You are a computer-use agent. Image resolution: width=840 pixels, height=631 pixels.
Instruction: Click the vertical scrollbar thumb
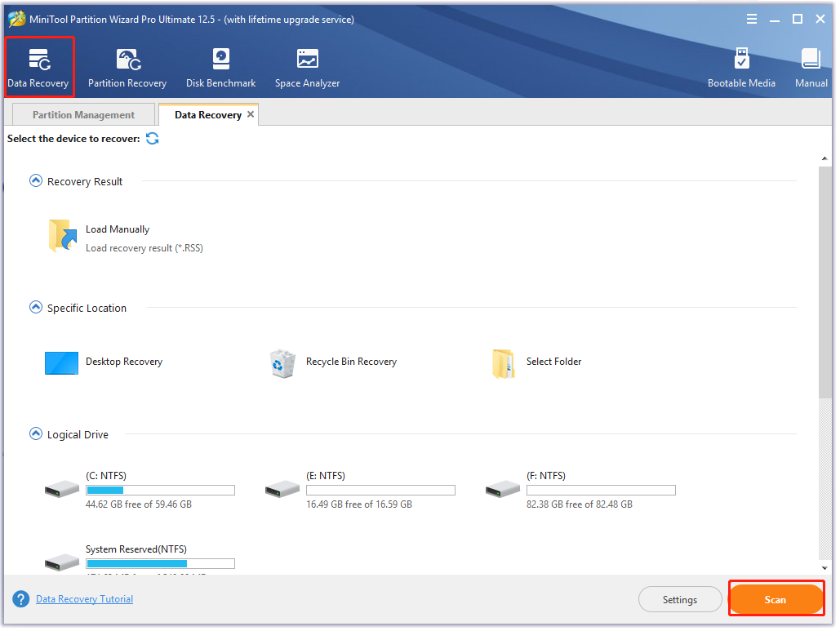[x=824, y=282]
